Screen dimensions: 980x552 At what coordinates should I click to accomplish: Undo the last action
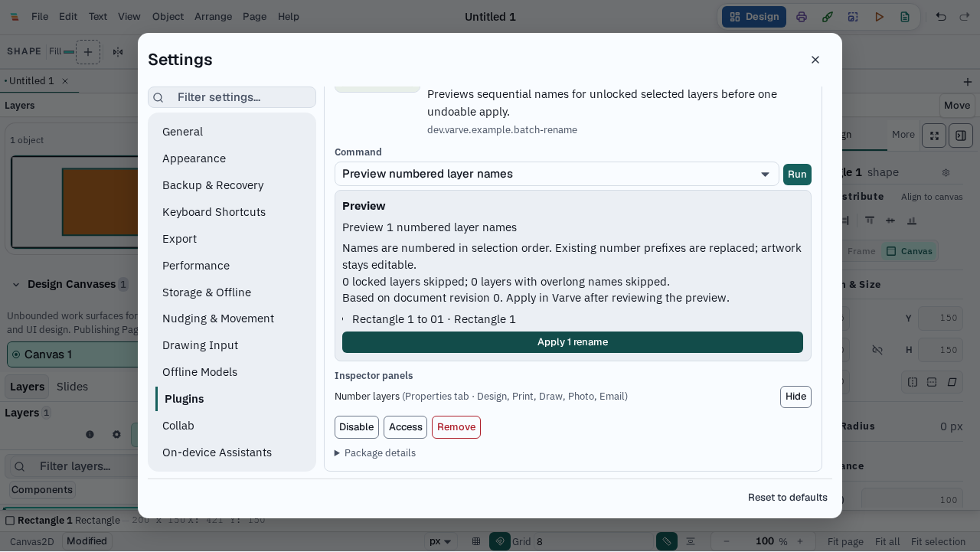click(x=941, y=17)
